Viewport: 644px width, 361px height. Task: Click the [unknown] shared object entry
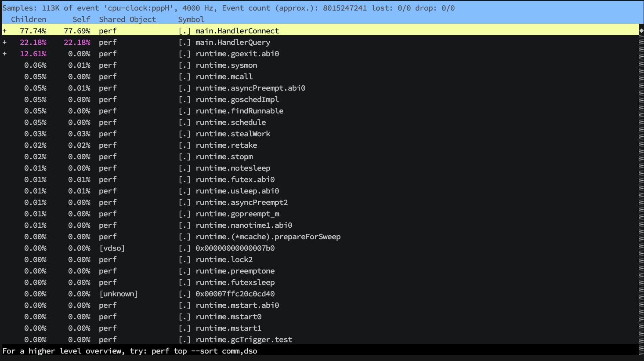pos(119,294)
